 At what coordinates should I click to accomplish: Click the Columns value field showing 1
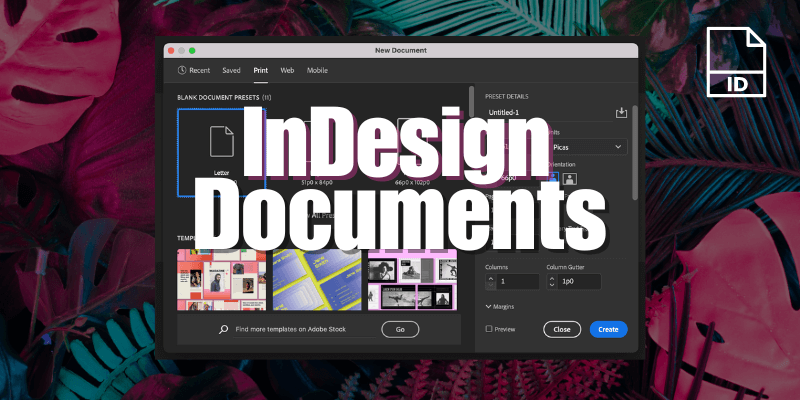coord(517,282)
